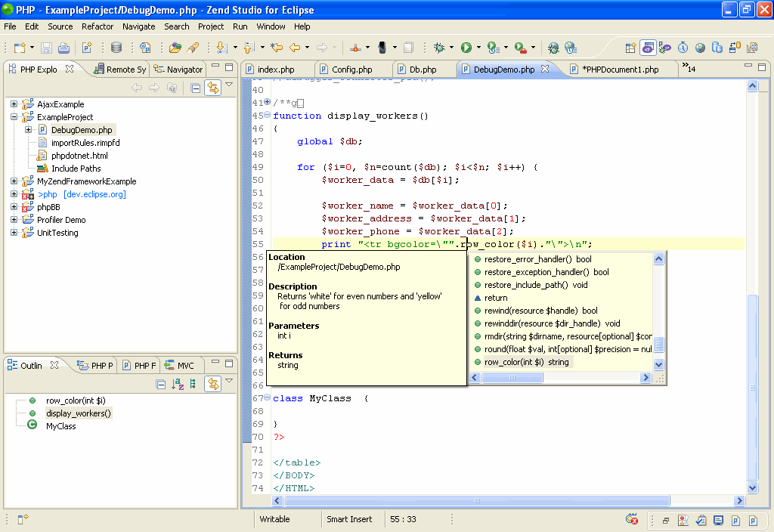
Task: Open the Outline view menu arrow
Action: [x=229, y=381]
